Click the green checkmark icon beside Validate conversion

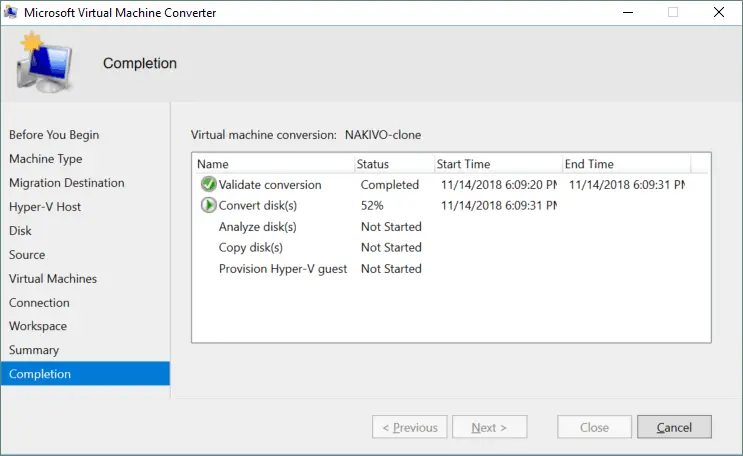tap(208, 184)
